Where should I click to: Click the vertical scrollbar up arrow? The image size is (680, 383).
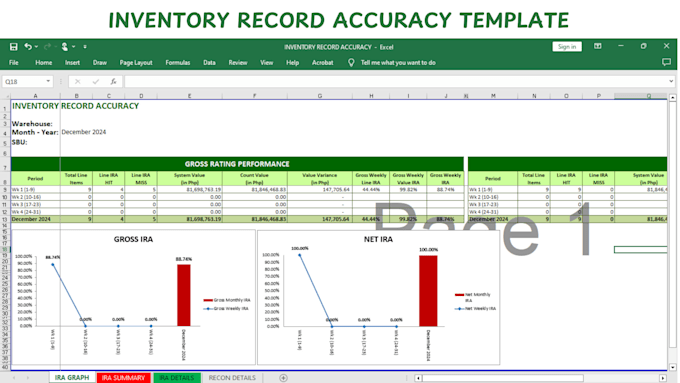[673, 98]
